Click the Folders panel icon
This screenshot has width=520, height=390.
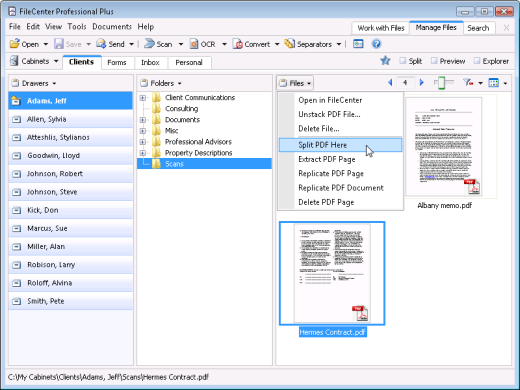click(144, 83)
